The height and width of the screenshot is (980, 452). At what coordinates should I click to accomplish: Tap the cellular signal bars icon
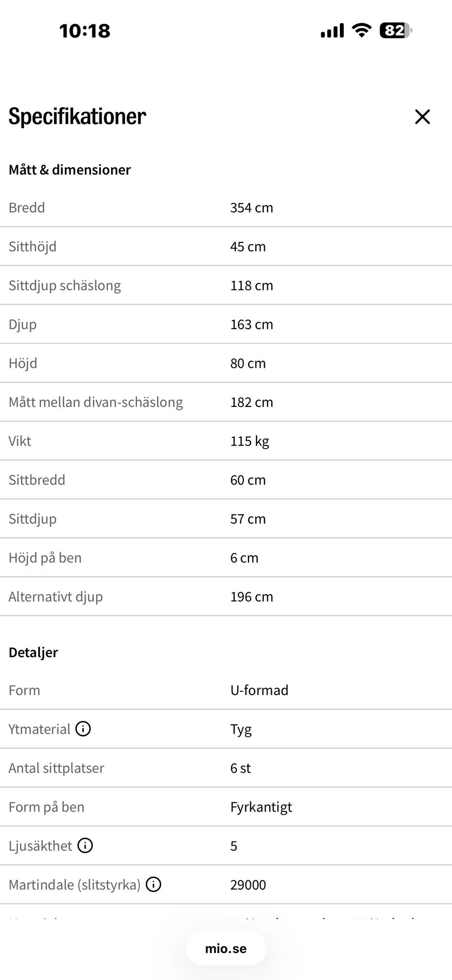pyautogui.click(x=332, y=31)
